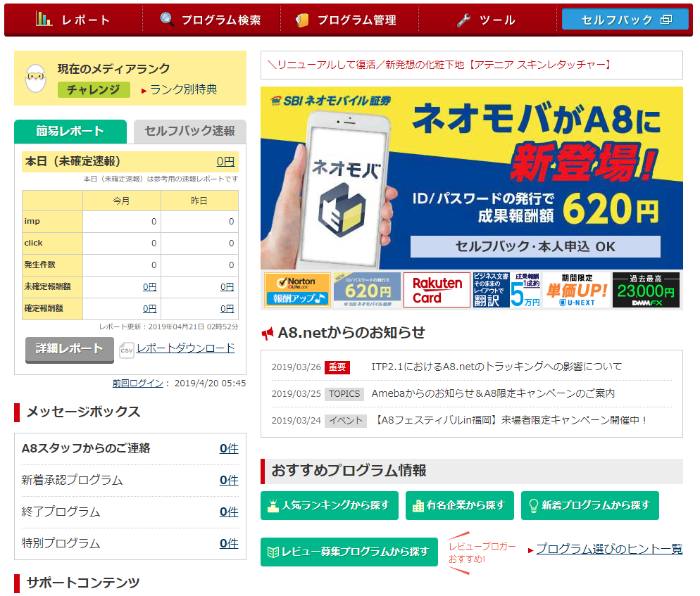Click building icon on 有名企業 button
The height and width of the screenshot is (596, 700).
click(418, 506)
